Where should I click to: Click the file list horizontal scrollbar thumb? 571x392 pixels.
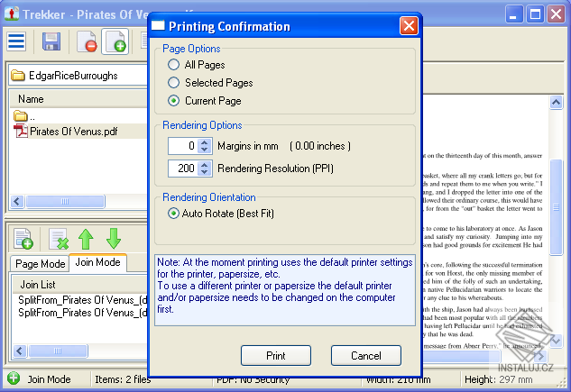[65, 201]
